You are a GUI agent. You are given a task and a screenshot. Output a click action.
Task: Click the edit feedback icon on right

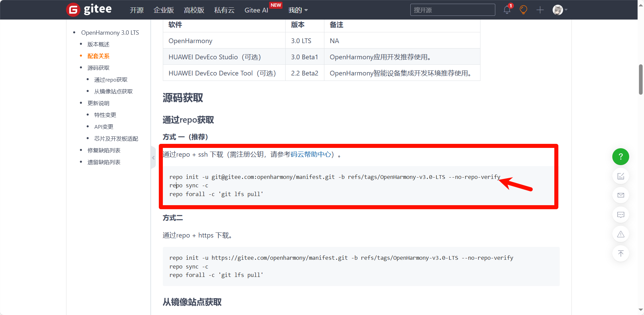(x=620, y=176)
